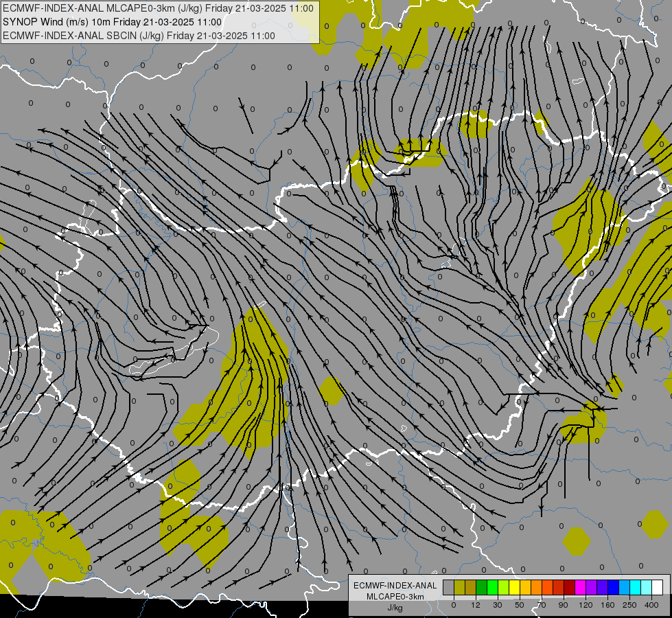This screenshot has width=672, height=618.
Task: Click the dark green swatch right of the 12 tick
Action: 482,587
